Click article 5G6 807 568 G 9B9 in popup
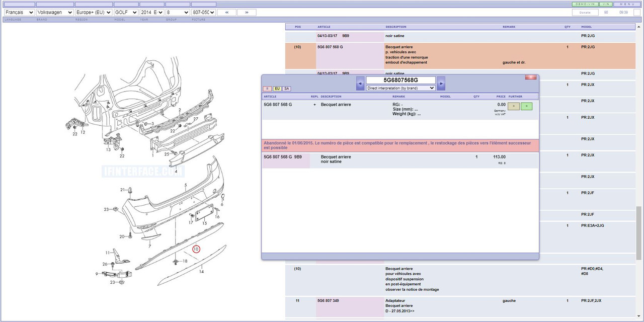Viewport: 644px width, 322px height. tap(283, 157)
